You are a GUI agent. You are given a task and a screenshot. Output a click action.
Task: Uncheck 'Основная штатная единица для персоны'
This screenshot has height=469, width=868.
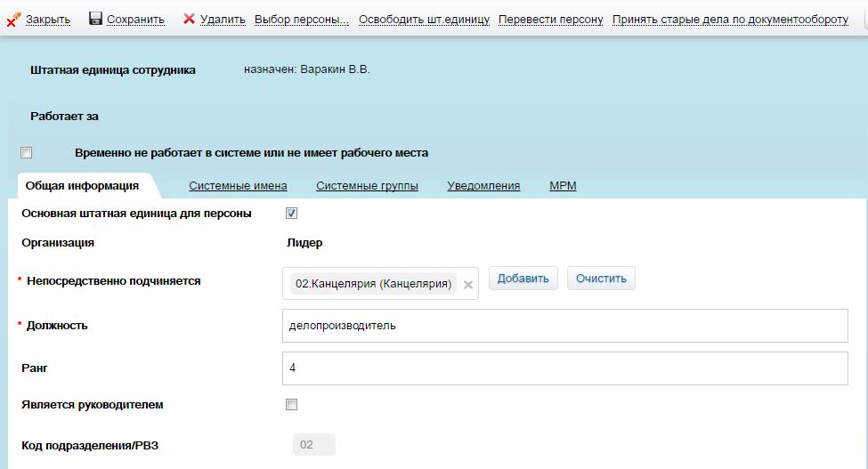click(291, 214)
